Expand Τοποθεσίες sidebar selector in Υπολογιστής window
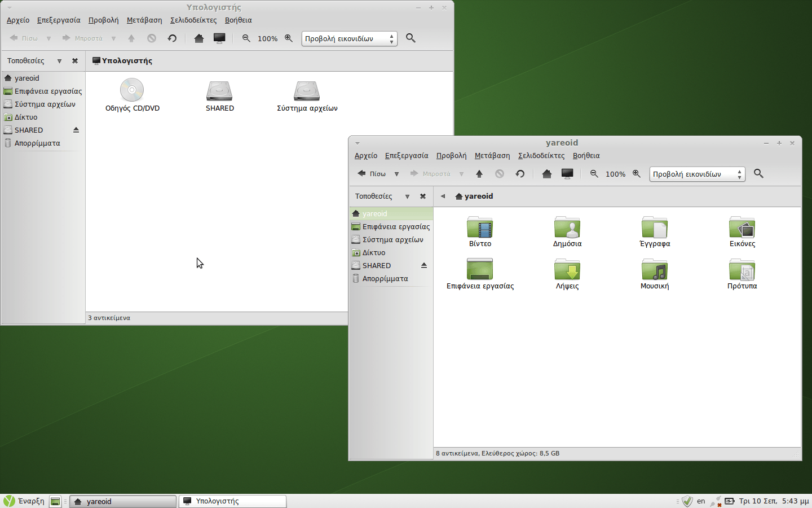 pos(59,61)
